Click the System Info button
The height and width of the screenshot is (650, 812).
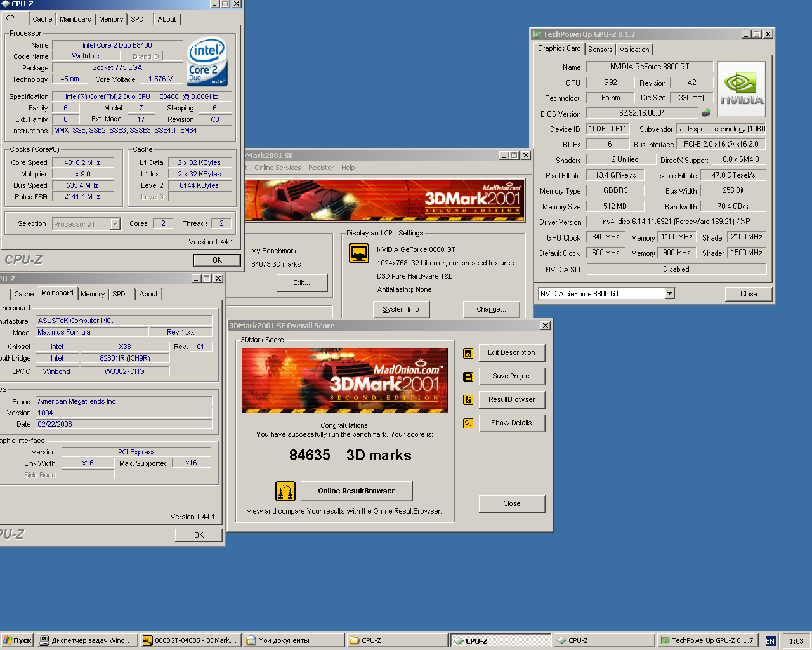(401, 309)
